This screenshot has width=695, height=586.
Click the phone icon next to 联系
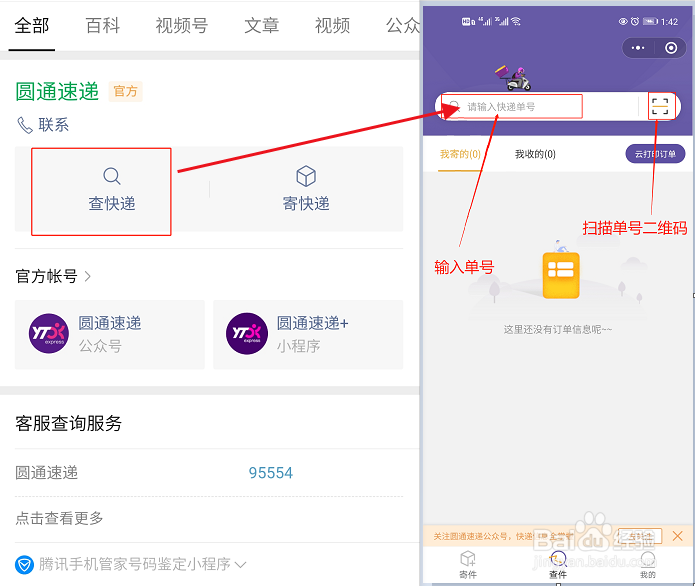[x=25, y=125]
